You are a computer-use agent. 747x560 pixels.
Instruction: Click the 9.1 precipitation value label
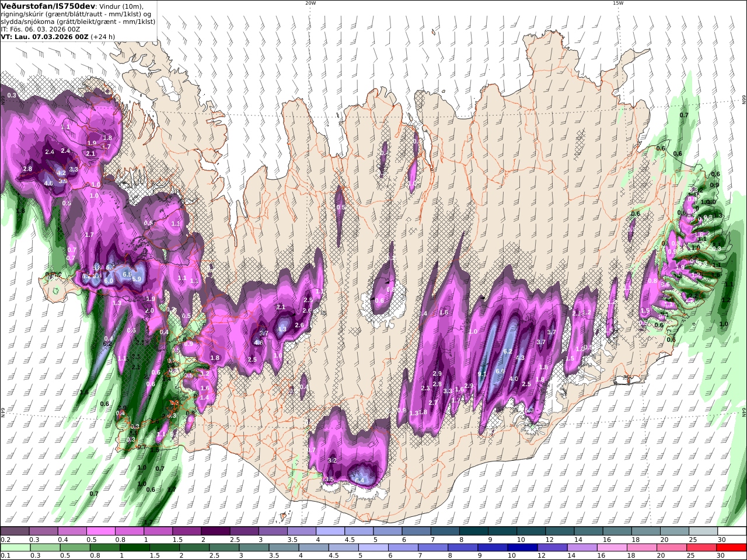coord(482,374)
